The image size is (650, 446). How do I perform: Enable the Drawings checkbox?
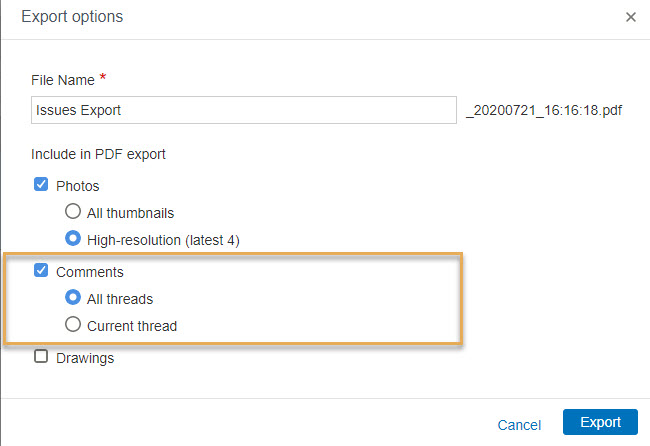pyautogui.click(x=41, y=357)
